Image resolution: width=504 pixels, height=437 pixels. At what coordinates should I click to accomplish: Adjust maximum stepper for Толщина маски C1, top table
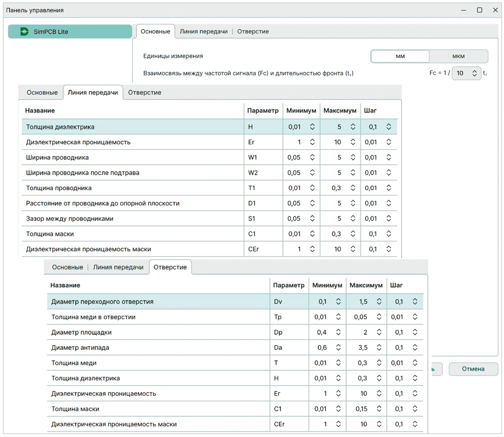coord(353,234)
